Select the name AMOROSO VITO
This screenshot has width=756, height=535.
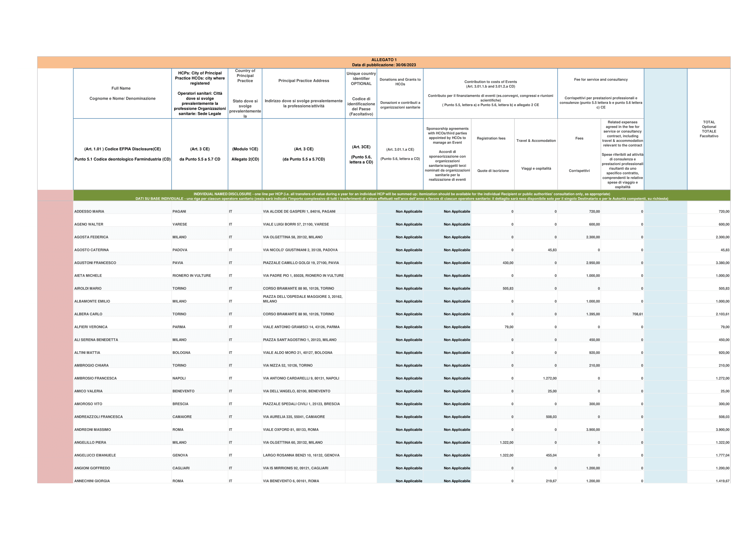coord(88,404)
